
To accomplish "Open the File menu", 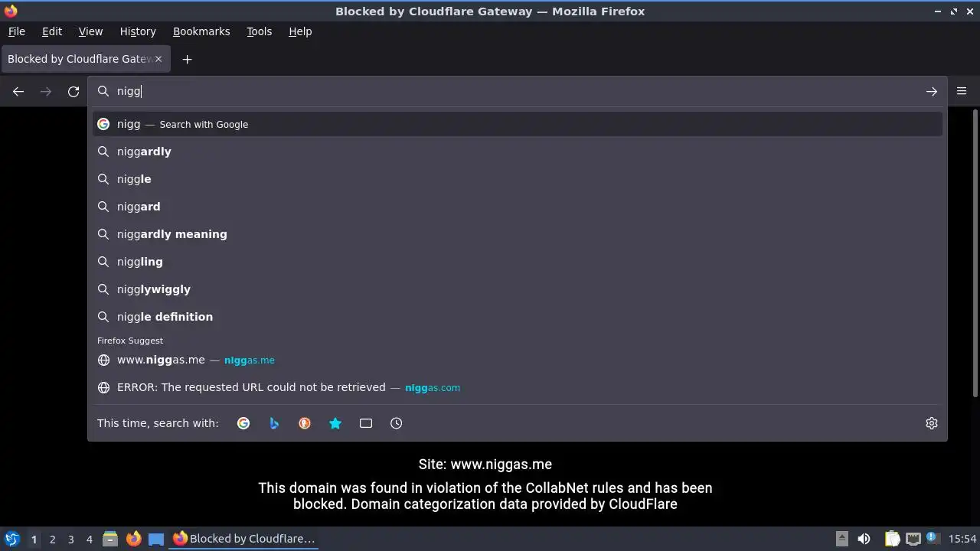I will tap(16, 31).
